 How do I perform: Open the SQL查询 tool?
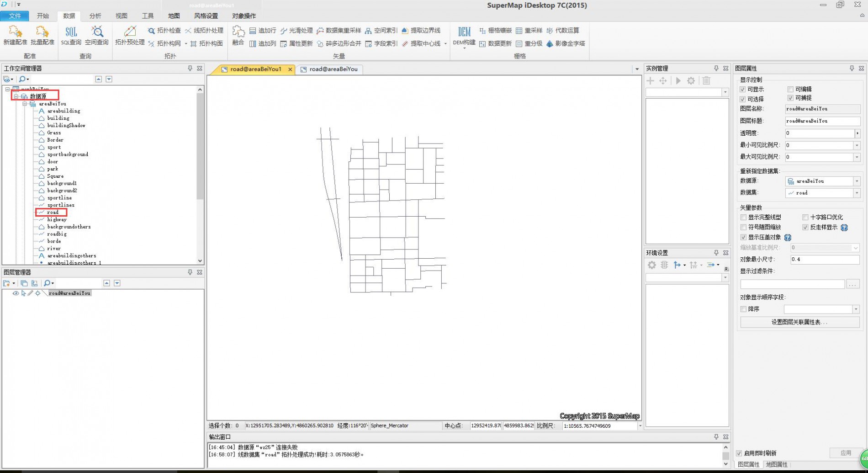[x=71, y=35]
